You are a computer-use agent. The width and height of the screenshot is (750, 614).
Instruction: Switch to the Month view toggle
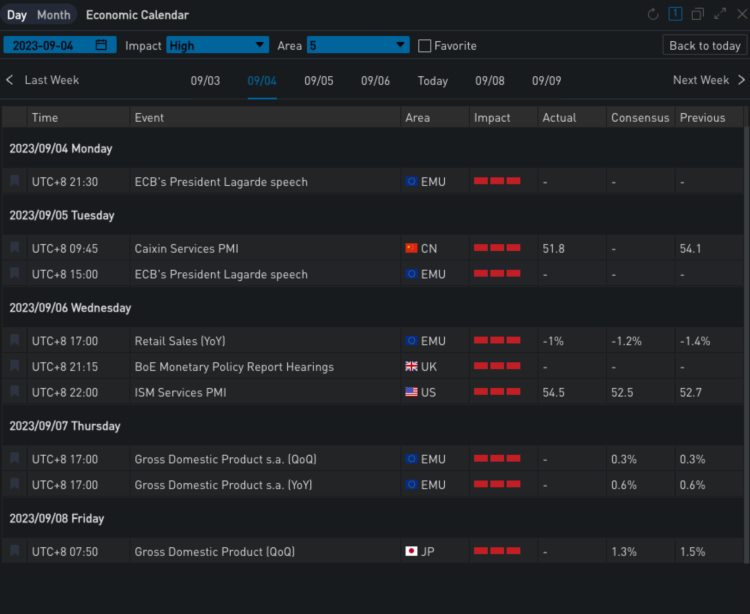tap(54, 15)
